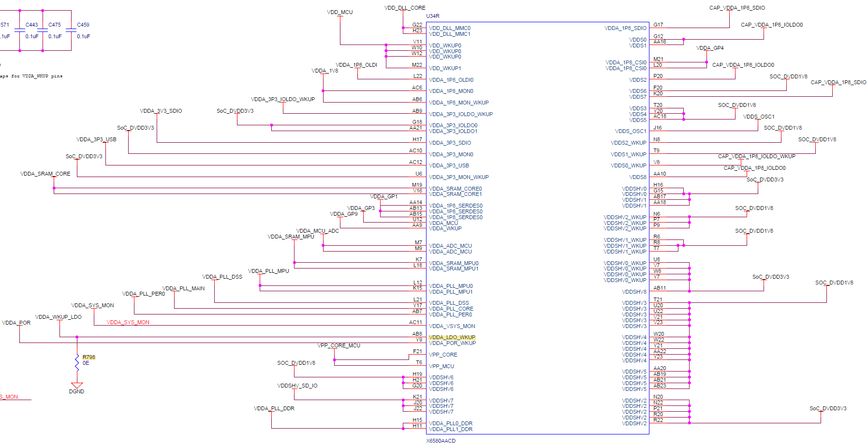868x448 pixels.
Task: Select the VDD_DLL_CORE net label
Action: click(x=405, y=8)
